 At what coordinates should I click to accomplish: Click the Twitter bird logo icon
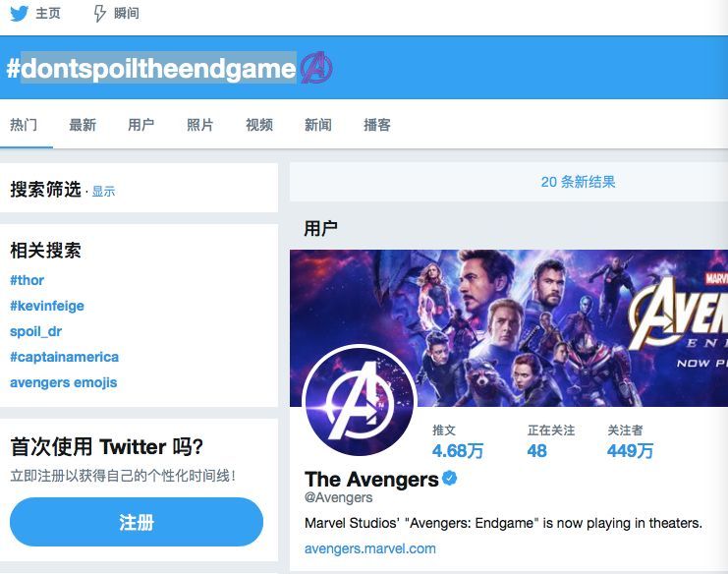[19, 14]
